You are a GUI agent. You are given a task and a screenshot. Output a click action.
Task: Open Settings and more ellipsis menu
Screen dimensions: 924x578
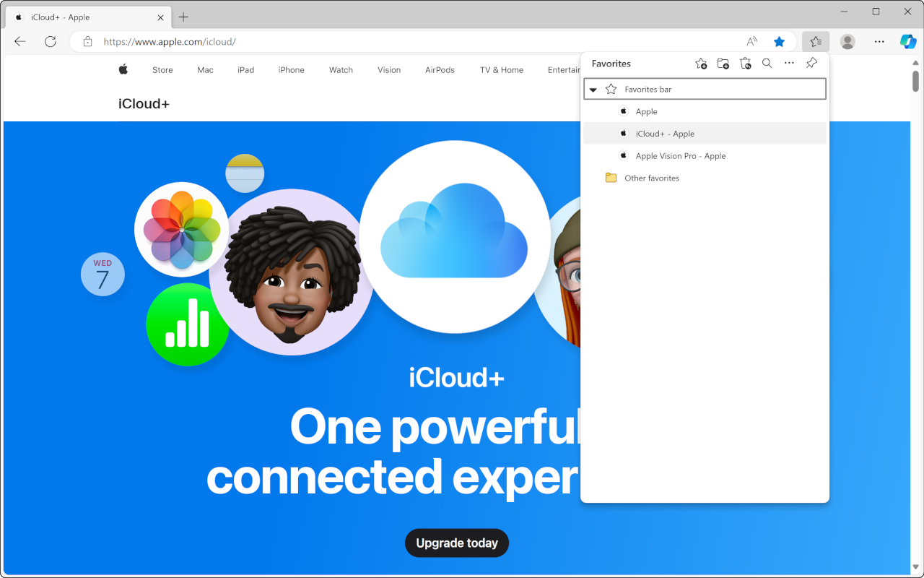(879, 41)
